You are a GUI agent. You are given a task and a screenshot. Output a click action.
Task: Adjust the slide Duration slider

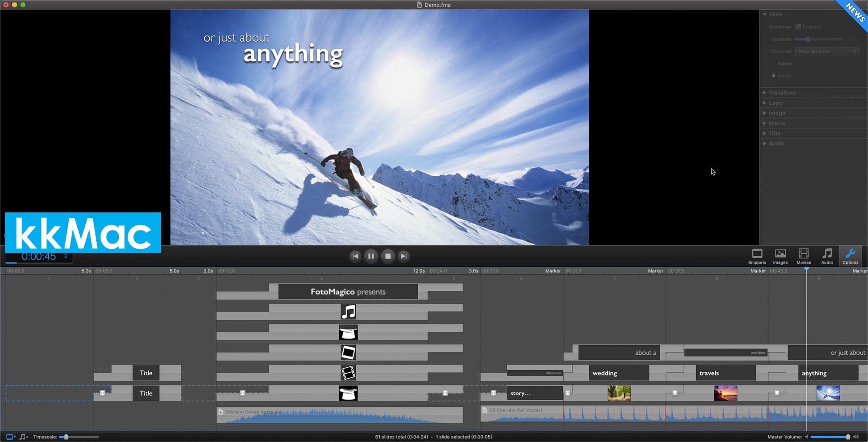click(819, 39)
